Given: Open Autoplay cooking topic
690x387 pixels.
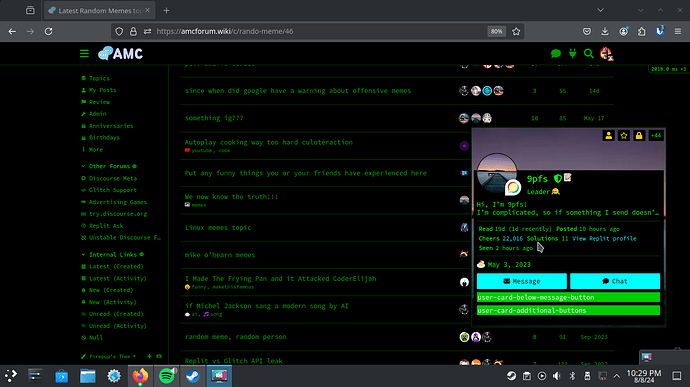Looking at the screenshot, I should coord(268,142).
